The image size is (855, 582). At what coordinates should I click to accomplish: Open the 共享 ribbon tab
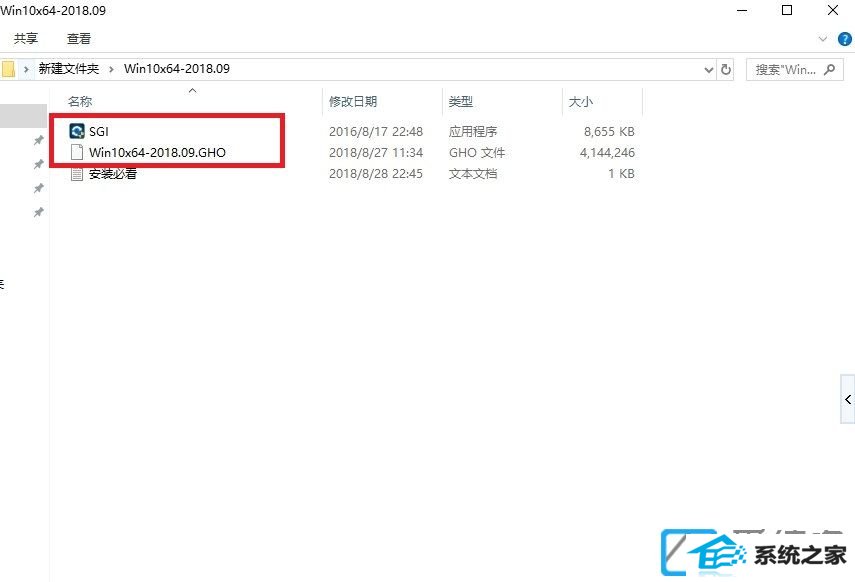click(x=26, y=39)
